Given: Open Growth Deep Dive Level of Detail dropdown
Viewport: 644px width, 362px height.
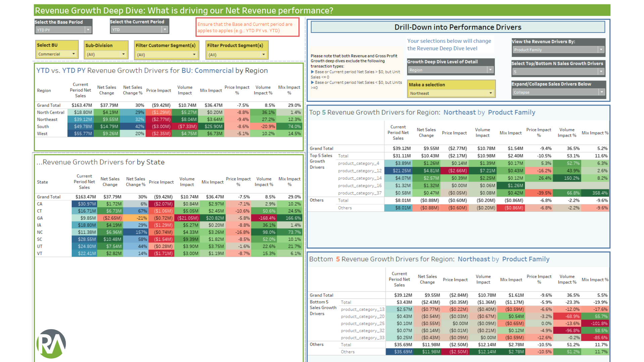Looking at the screenshot, I should coord(450,70).
